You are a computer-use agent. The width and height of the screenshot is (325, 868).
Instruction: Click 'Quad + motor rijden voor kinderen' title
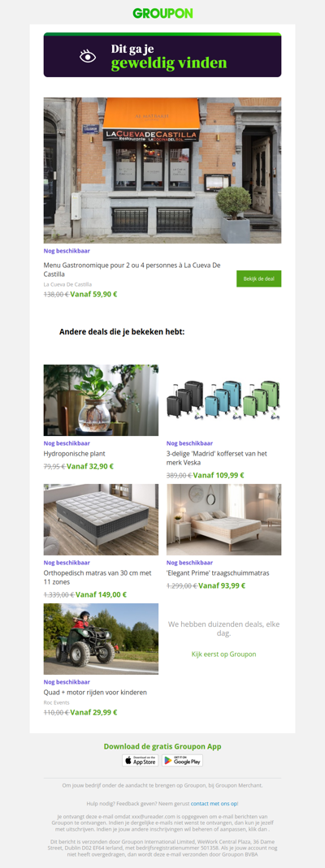95,692
